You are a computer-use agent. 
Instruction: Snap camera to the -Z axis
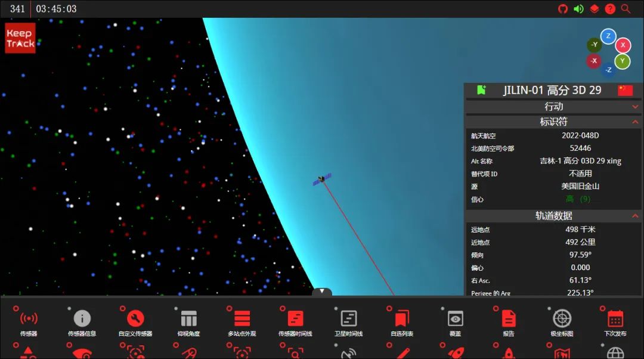click(x=608, y=70)
